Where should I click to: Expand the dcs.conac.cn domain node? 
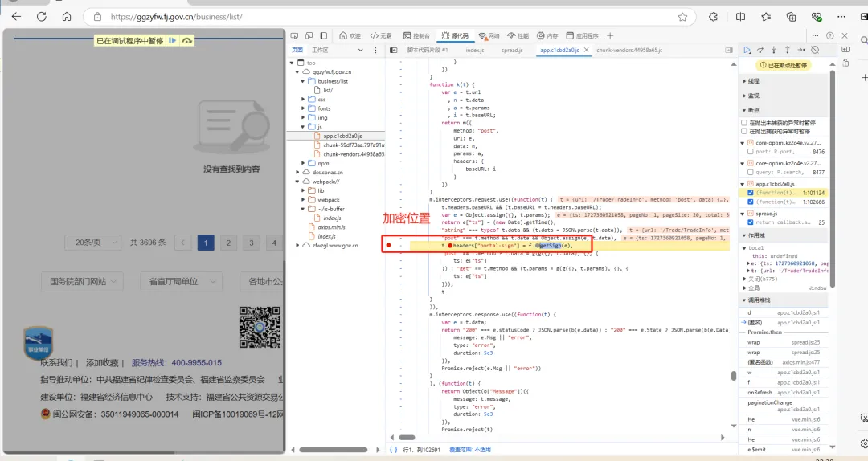(x=298, y=172)
